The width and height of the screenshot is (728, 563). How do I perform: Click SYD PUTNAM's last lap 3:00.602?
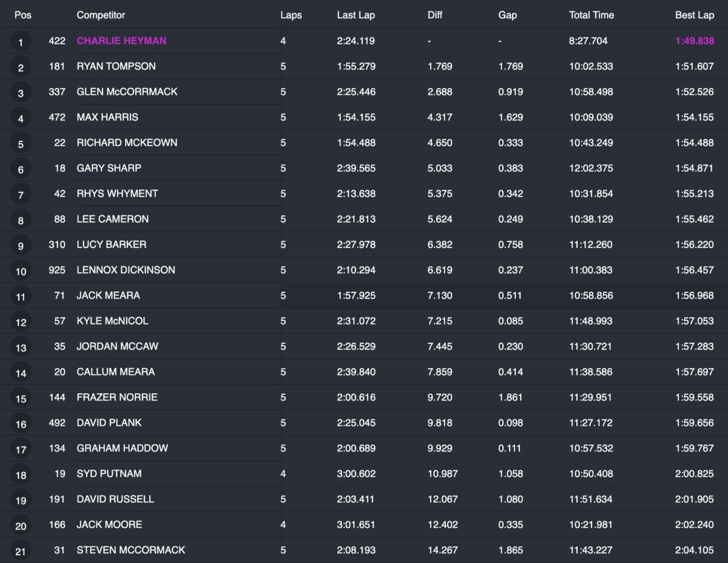click(x=356, y=474)
